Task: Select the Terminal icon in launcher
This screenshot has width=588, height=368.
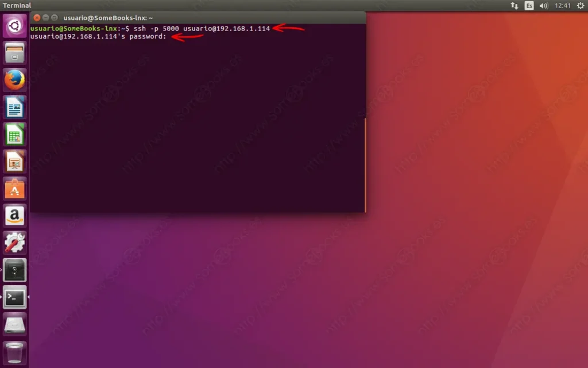Action: 14,297
